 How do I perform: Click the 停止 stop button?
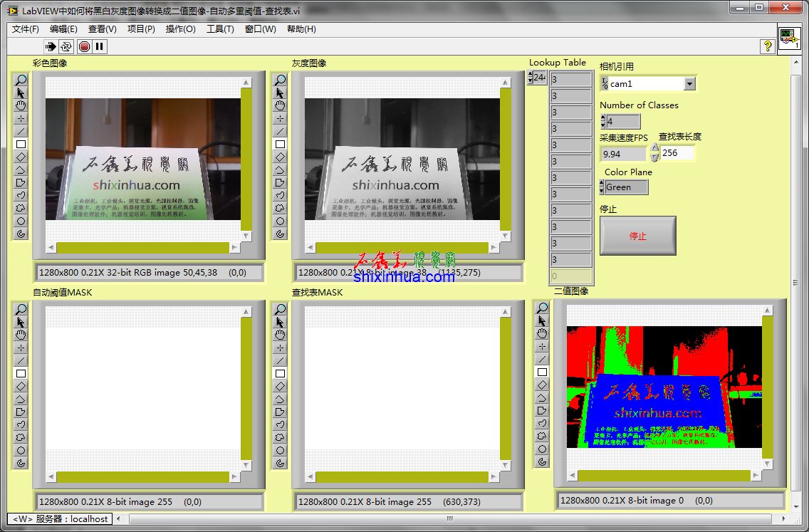(637, 236)
